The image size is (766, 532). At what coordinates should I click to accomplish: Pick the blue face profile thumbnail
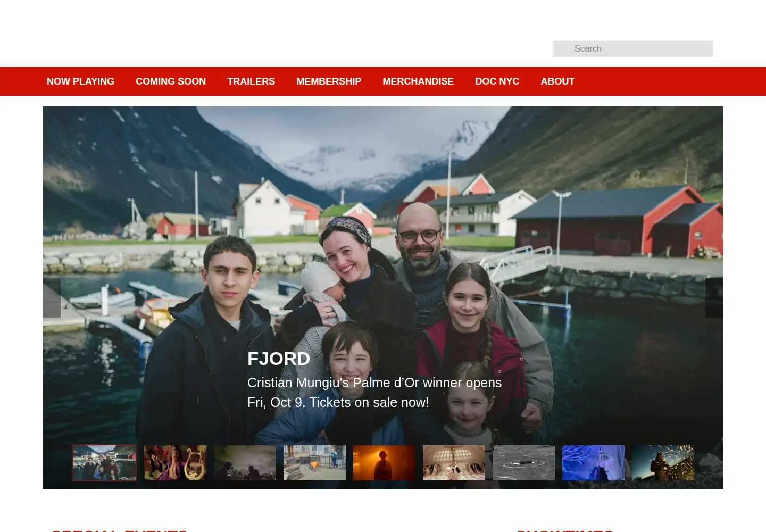(x=593, y=463)
